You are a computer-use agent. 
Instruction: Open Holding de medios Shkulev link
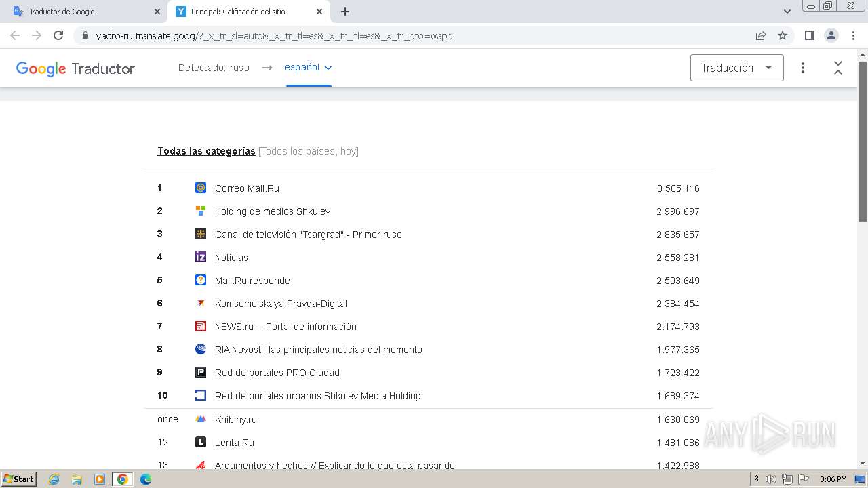click(x=273, y=211)
